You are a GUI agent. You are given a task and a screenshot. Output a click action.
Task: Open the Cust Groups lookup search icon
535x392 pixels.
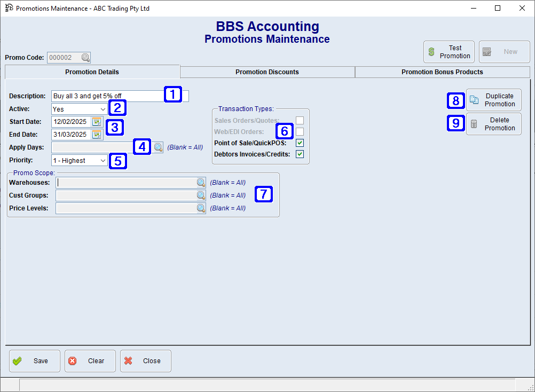click(201, 195)
